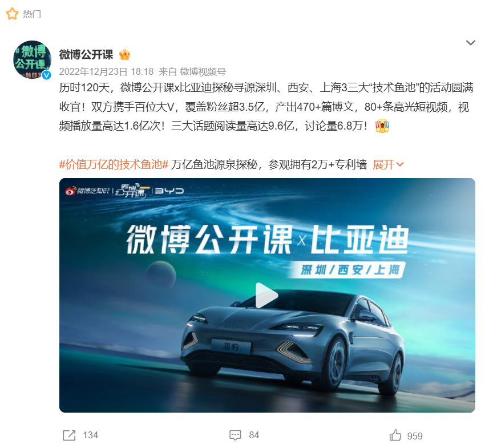Like the post with thumbs-up icon
Image resolution: width=485 pixels, height=448 pixels.
[395, 435]
